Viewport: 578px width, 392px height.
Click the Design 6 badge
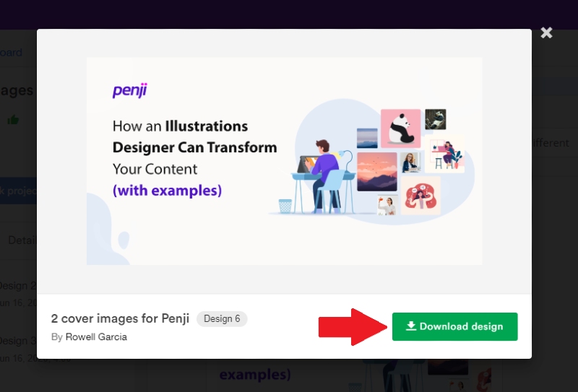(x=222, y=318)
